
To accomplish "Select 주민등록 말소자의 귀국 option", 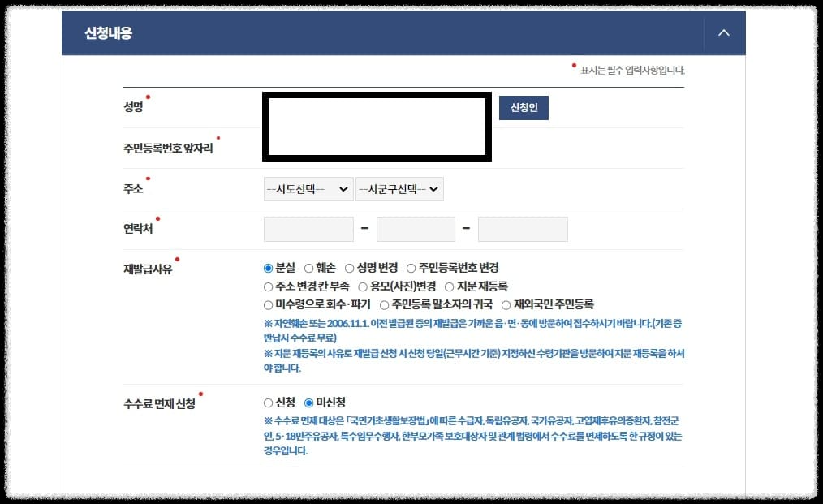I will [386, 305].
